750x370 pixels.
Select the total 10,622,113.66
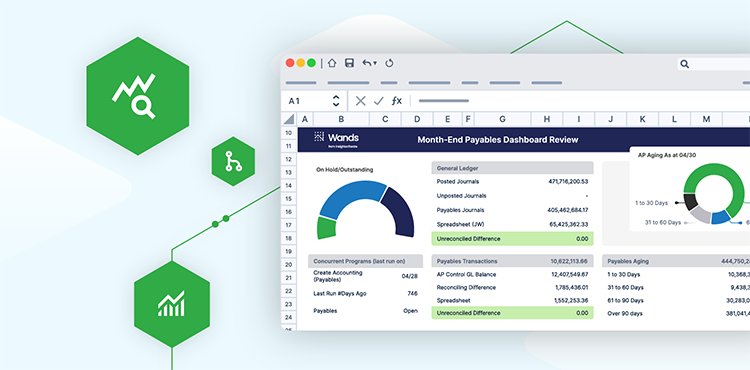tap(569, 261)
